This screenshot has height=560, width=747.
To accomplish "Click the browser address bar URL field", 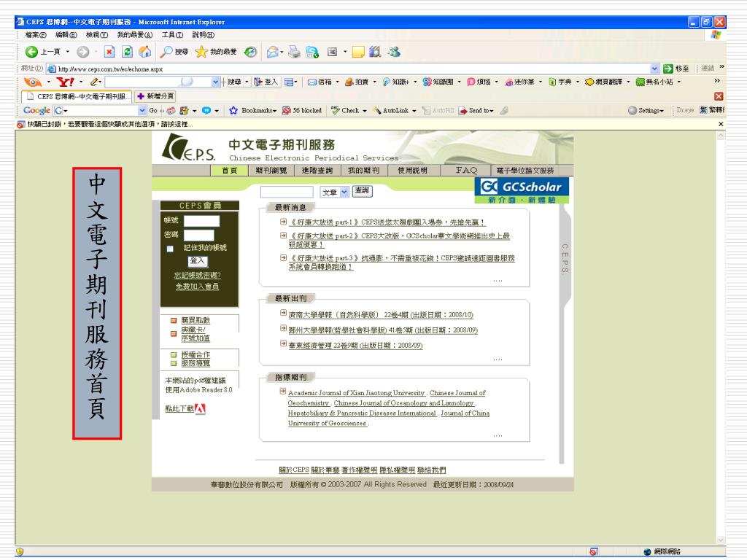I will [x=352, y=69].
